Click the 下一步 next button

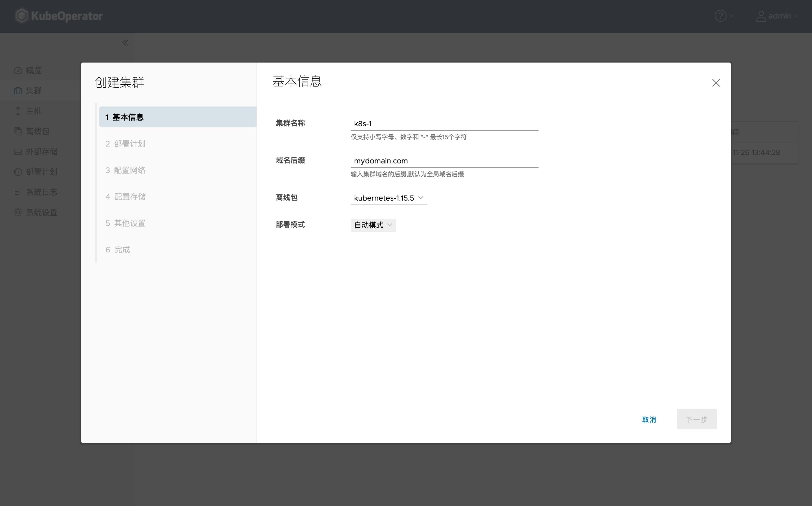click(x=696, y=419)
